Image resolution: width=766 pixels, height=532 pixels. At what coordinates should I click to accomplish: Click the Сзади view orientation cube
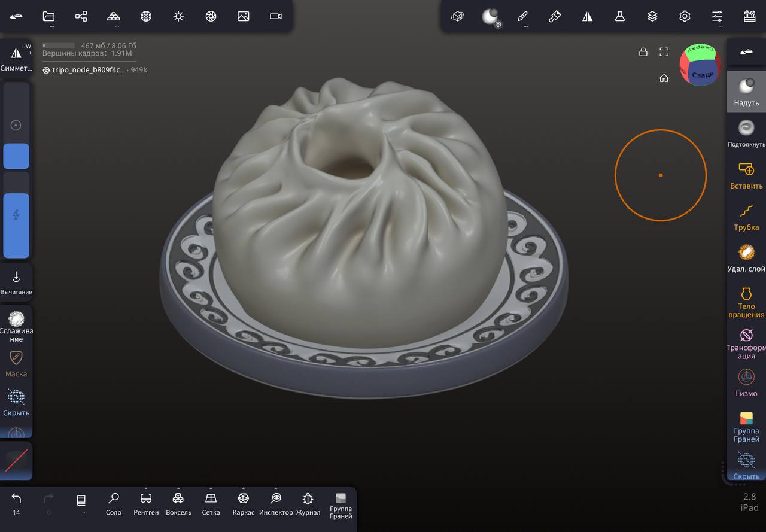[703, 74]
